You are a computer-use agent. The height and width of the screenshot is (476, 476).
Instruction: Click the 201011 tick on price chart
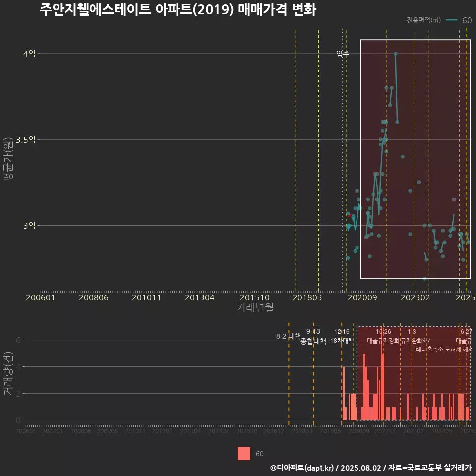pyautogui.click(x=146, y=297)
